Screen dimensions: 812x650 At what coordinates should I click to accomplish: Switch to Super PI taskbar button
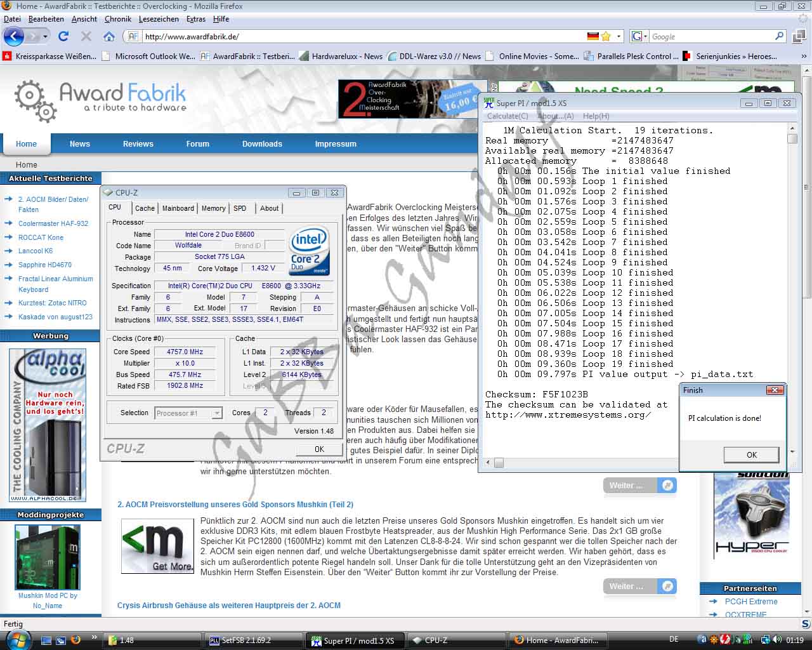[x=354, y=640]
